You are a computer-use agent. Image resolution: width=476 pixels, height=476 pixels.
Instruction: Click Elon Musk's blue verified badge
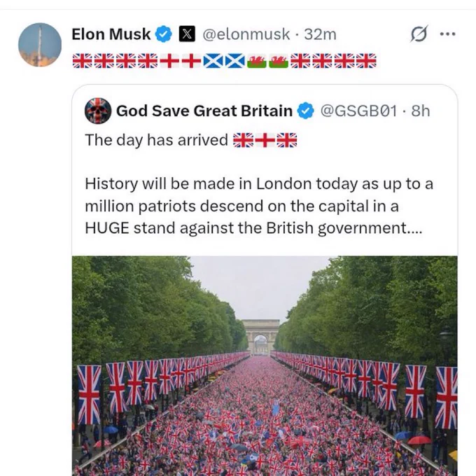(x=164, y=34)
